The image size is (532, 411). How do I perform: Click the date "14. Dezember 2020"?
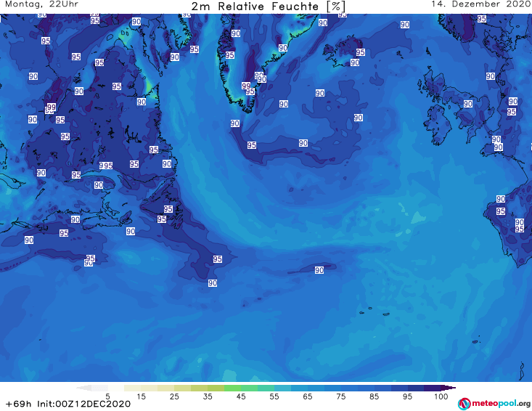point(480,4)
